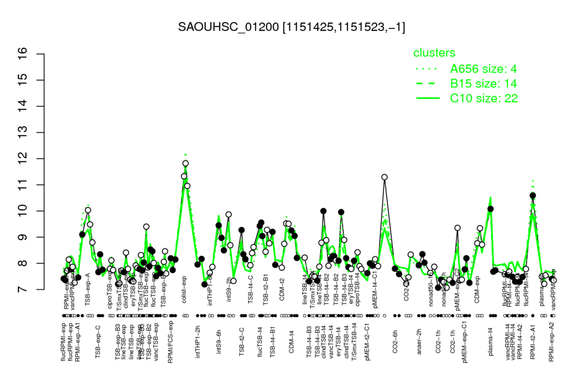Click the green 'clusters' legend heading
The image size is (588, 368).
click(x=434, y=52)
